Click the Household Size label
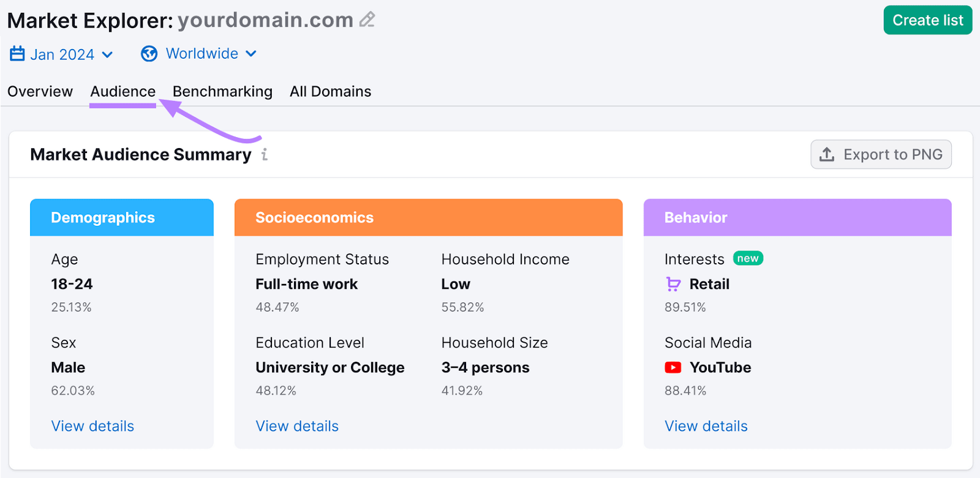 [x=494, y=343]
